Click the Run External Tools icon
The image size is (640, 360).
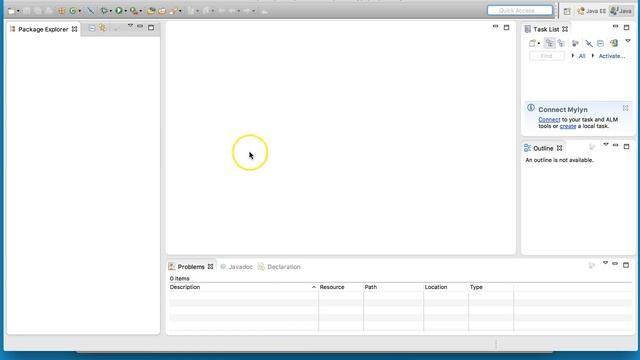pyautogui.click(x=133, y=11)
